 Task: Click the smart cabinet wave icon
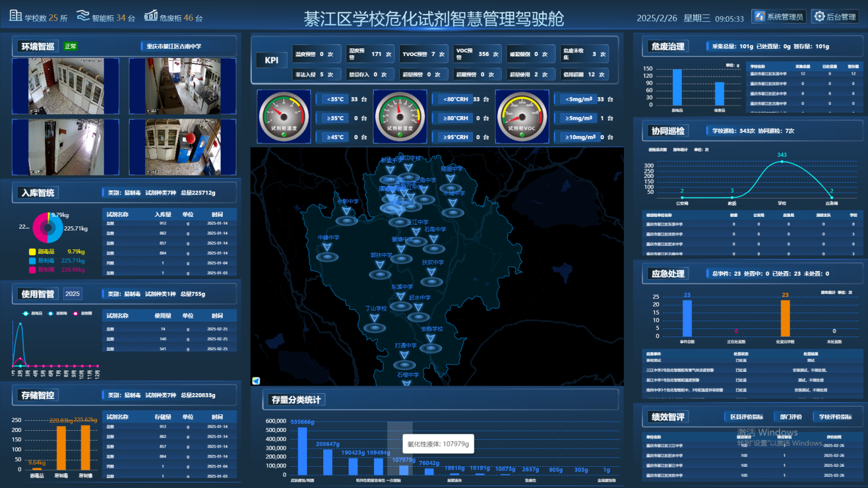coord(83,16)
